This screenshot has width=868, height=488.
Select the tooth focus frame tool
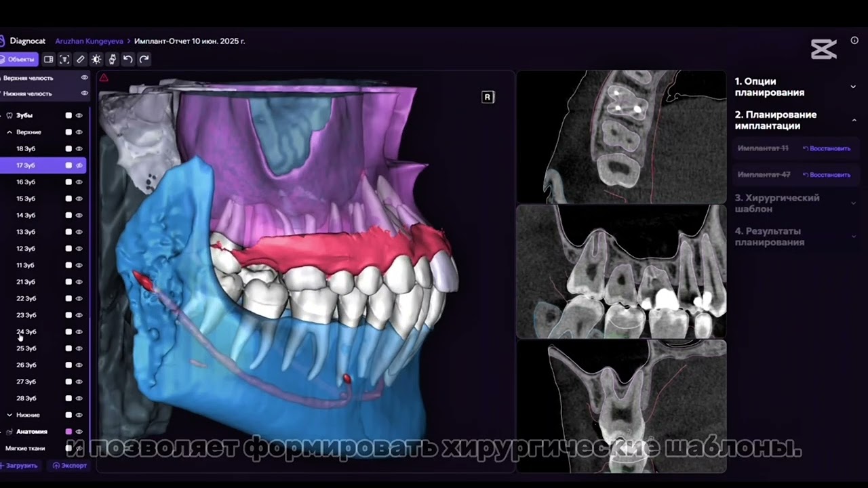click(x=64, y=60)
